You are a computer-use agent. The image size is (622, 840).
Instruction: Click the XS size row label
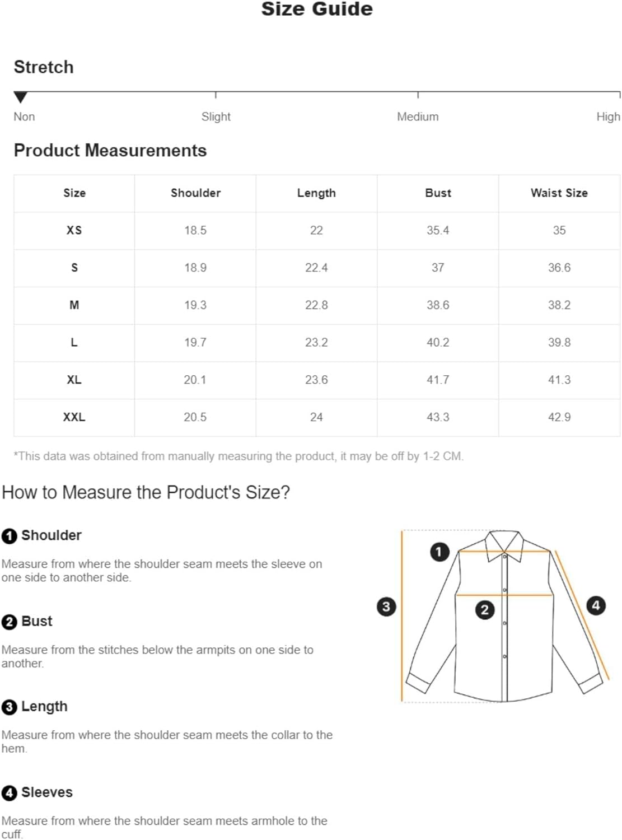(x=74, y=230)
